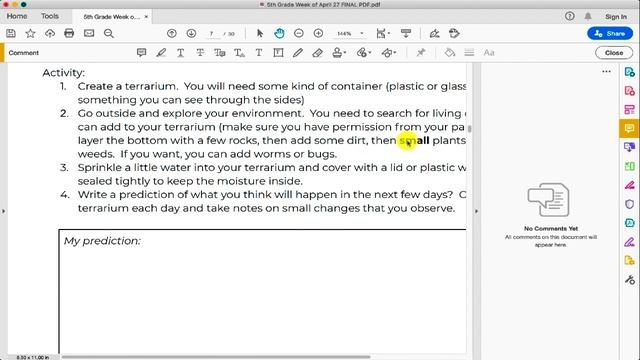The image size is (640, 360).
Task: Bookmark the document with the star icon
Action: pos(30,33)
